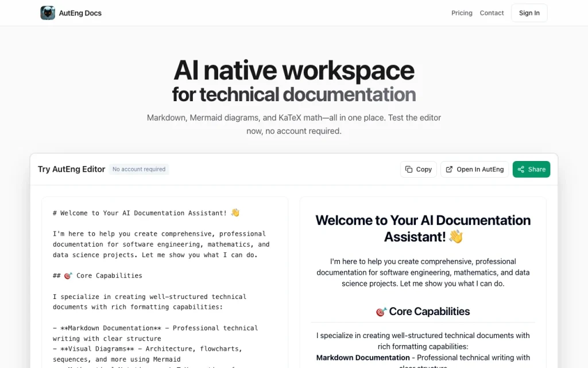Screen dimensions: 588x368
Task: Click the 'I'm here to help' source paragraph
Action: tap(161, 244)
